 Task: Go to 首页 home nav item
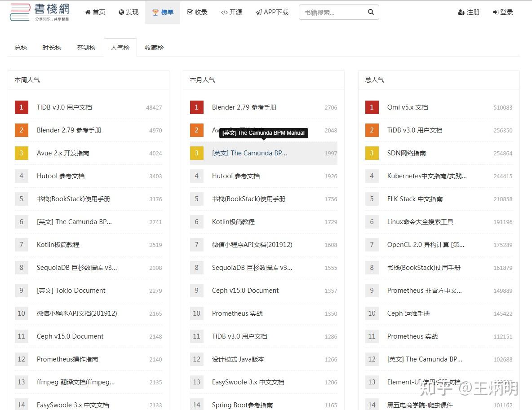(x=95, y=12)
